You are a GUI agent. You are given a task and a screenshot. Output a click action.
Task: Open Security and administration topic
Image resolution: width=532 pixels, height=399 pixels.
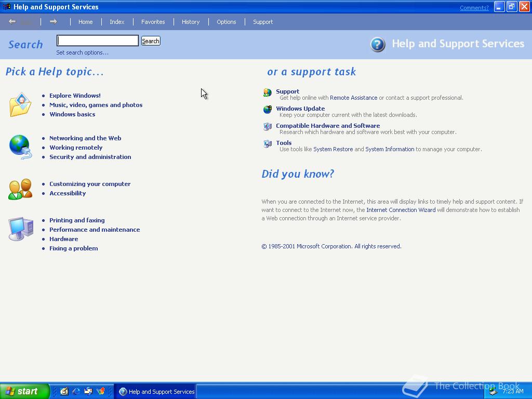coord(90,157)
